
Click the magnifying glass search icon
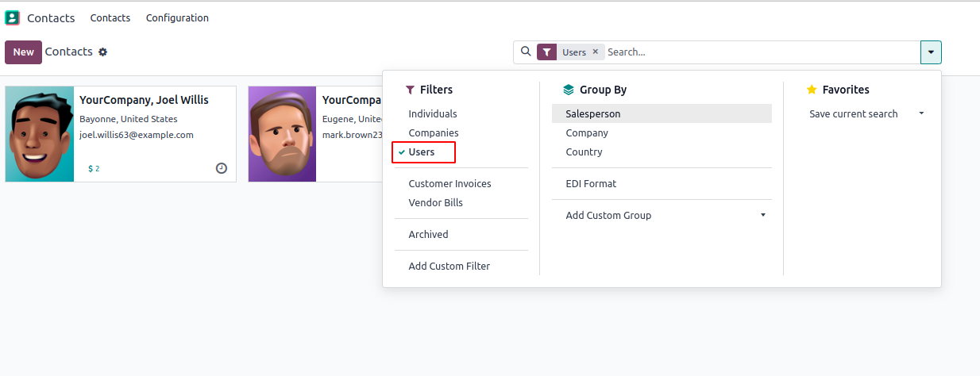coord(525,52)
